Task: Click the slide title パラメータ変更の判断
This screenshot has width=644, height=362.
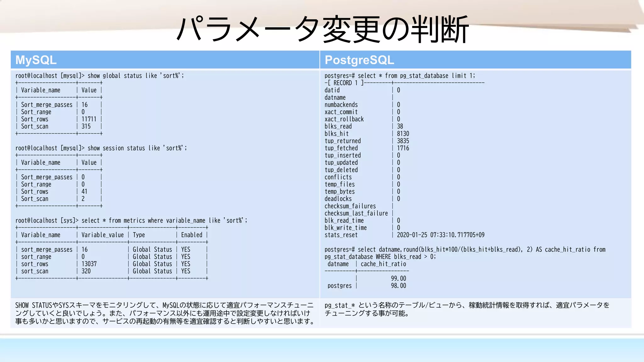Action: tap(322, 29)
